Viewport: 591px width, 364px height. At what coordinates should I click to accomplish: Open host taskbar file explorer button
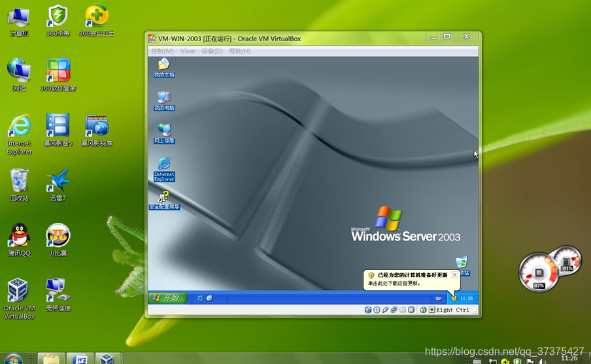pos(51,359)
